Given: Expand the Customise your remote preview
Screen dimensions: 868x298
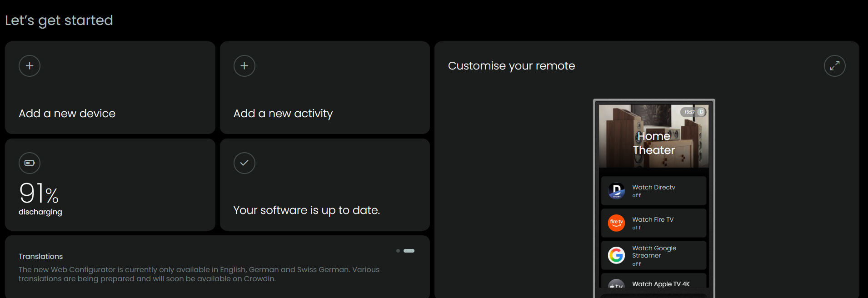Looking at the screenshot, I should (x=834, y=66).
